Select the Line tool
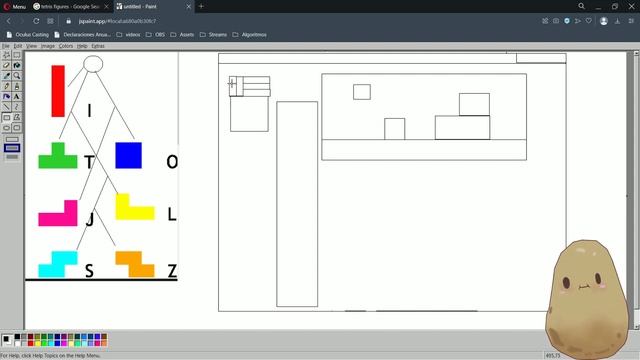This screenshot has height=360, width=640. point(7,107)
